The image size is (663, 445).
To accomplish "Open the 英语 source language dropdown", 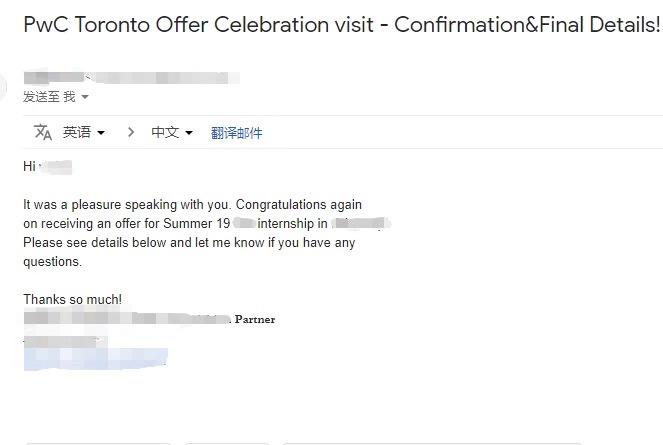I will pyautogui.click(x=84, y=132).
